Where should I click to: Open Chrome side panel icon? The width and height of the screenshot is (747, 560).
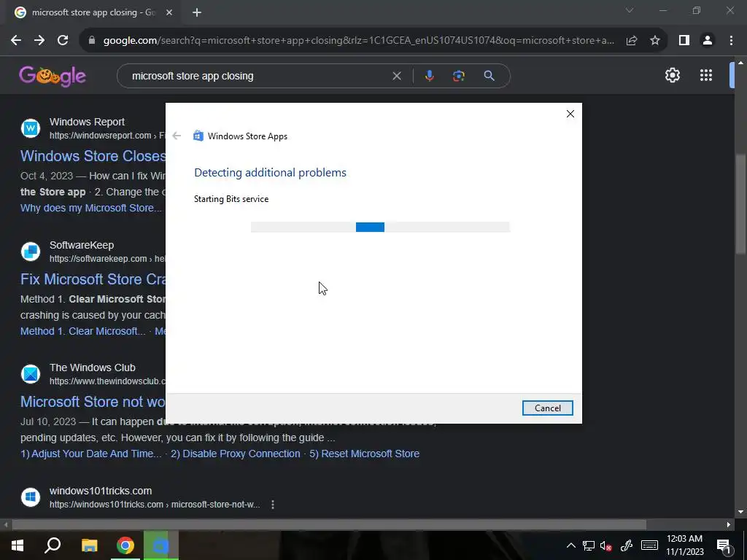click(684, 41)
